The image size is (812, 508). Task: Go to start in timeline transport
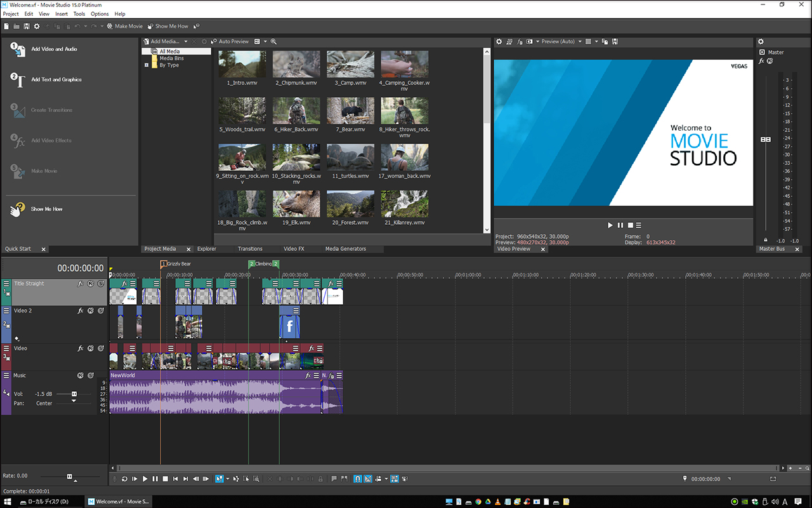[x=175, y=479]
